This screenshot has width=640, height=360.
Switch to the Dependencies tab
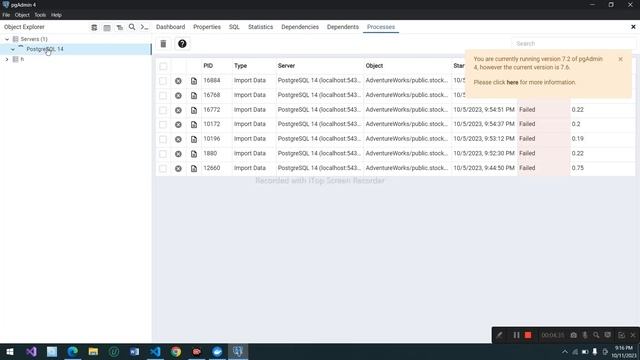click(x=300, y=27)
